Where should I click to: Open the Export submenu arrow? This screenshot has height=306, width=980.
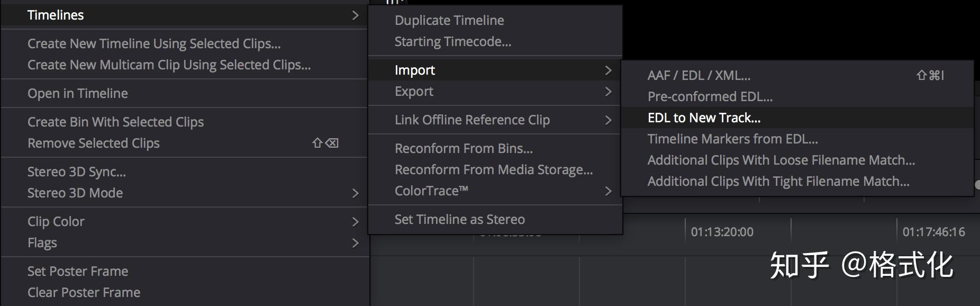[608, 92]
